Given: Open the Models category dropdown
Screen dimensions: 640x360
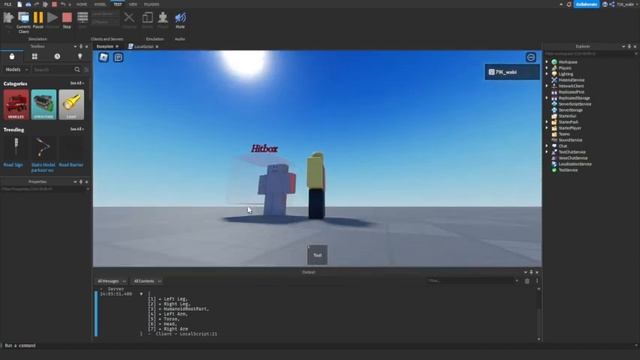Looking at the screenshot, I should [16, 70].
